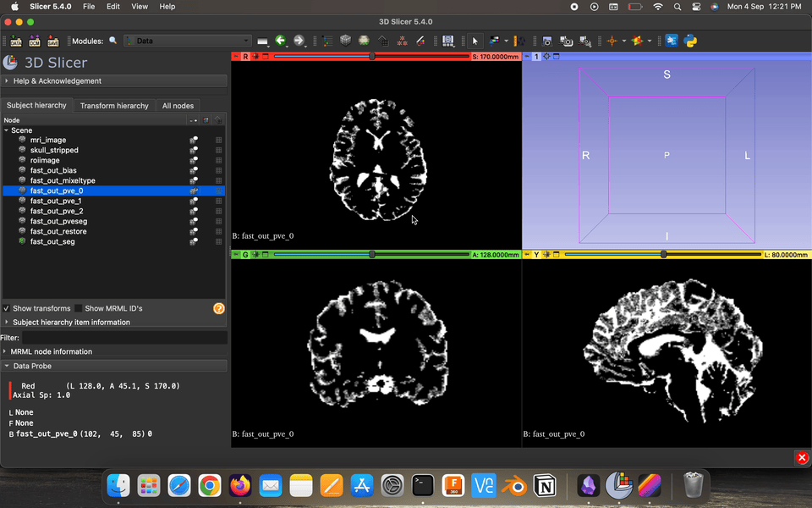Go back to the previous module

tap(281, 41)
